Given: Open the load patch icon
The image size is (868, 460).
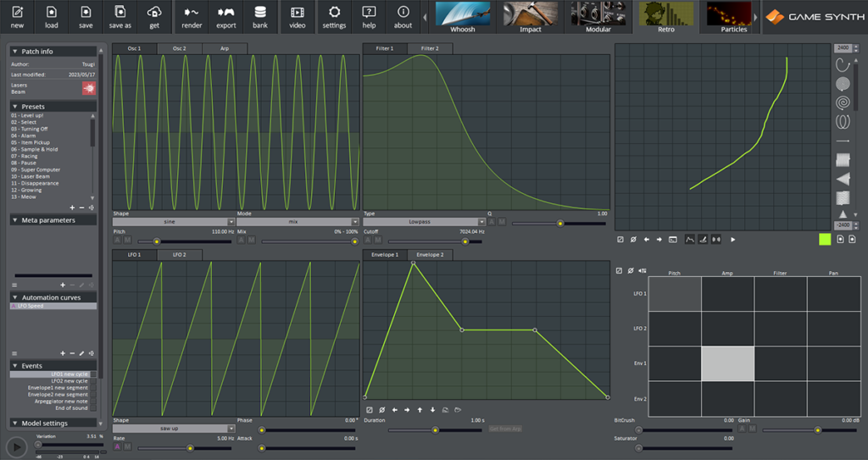Looking at the screenshot, I should (x=52, y=12).
